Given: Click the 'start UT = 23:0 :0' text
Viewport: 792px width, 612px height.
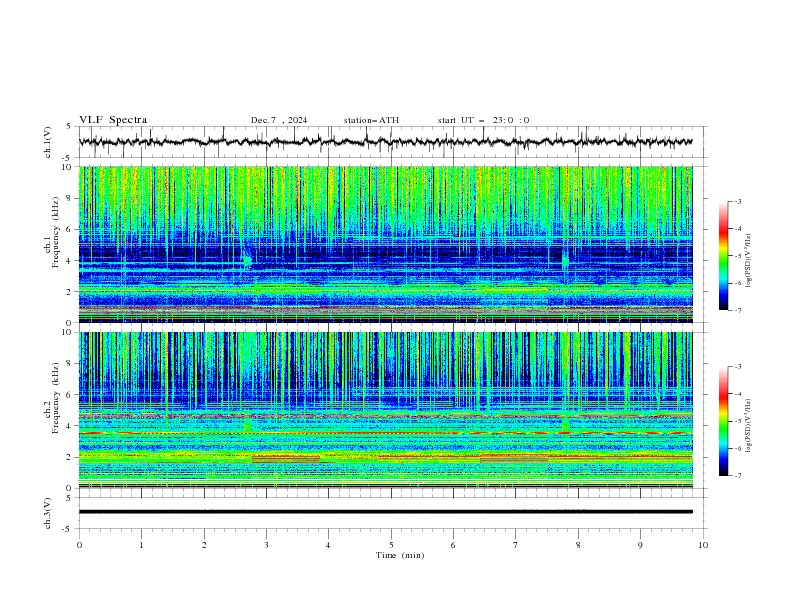Looking at the screenshot, I should point(483,120).
